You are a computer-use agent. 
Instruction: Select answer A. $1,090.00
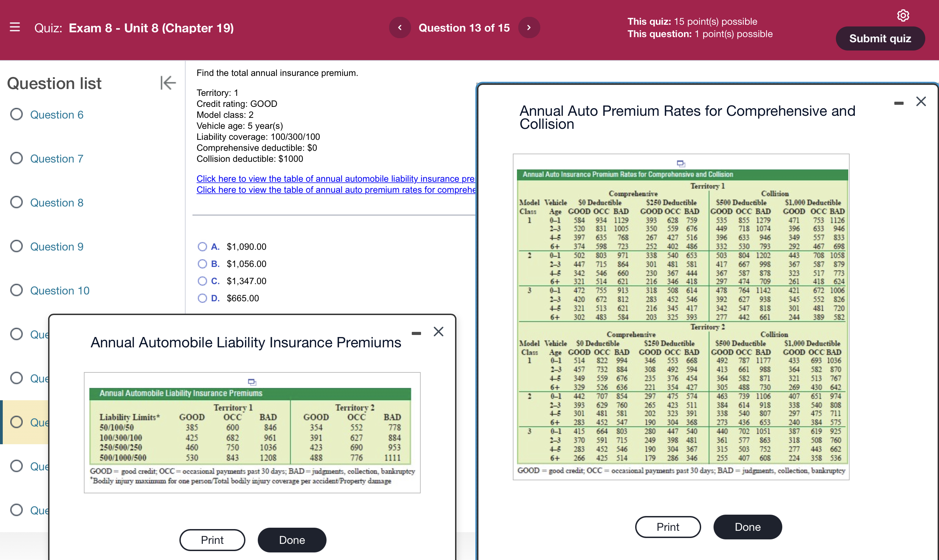point(203,246)
